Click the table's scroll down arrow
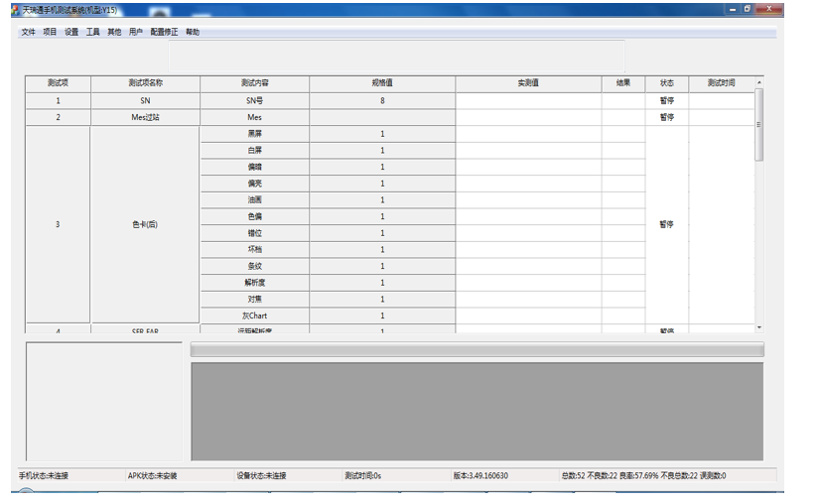Image resolution: width=818 pixels, height=504 pixels. pos(759,327)
